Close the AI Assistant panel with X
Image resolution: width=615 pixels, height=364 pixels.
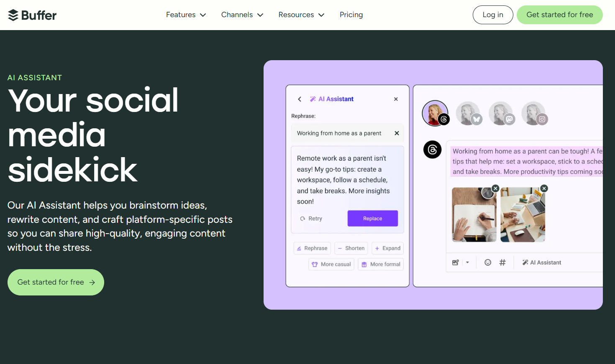396,99
